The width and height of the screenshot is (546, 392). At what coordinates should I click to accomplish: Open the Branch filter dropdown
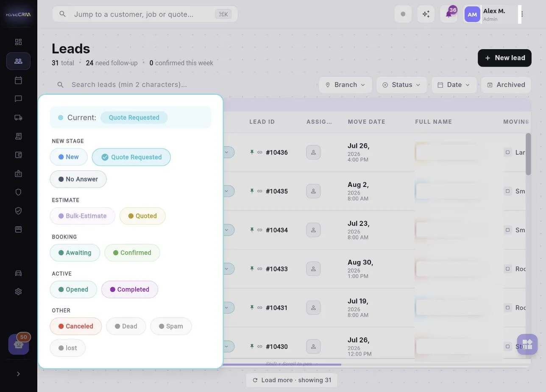tap(345, 85)
